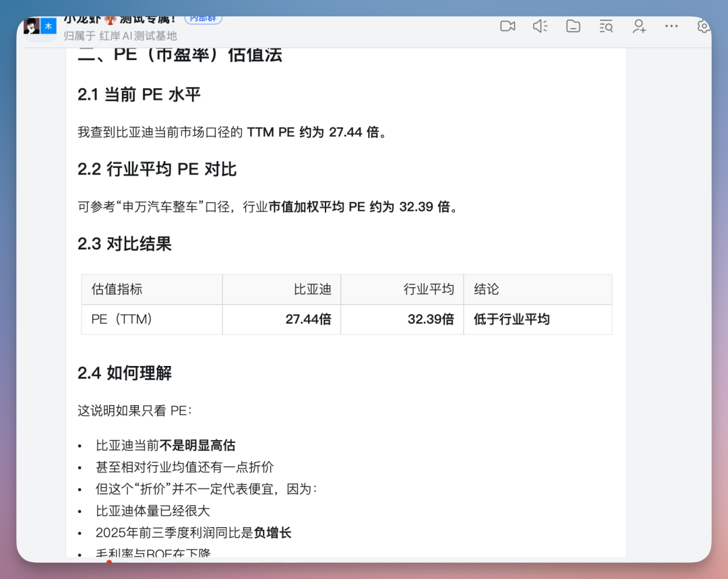Image resolution: width=728 pixels, height=579 pixels.
Task: Open the chat settings gear
Action: point(703,26)
